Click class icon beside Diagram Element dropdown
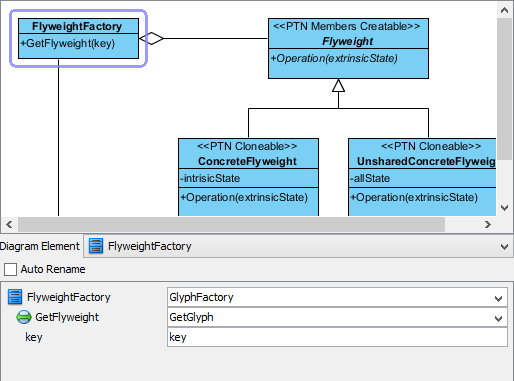514x381 pixels. pyautogui.click(x=96, y=246)
